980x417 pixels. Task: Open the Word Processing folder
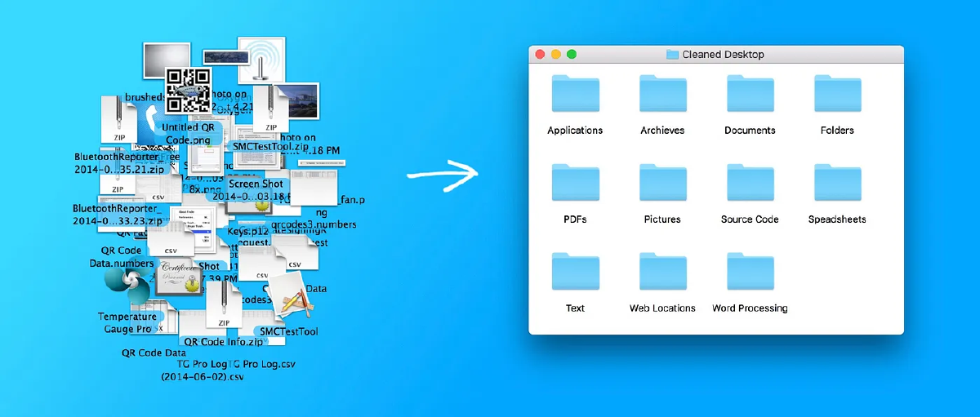point(750,271)
